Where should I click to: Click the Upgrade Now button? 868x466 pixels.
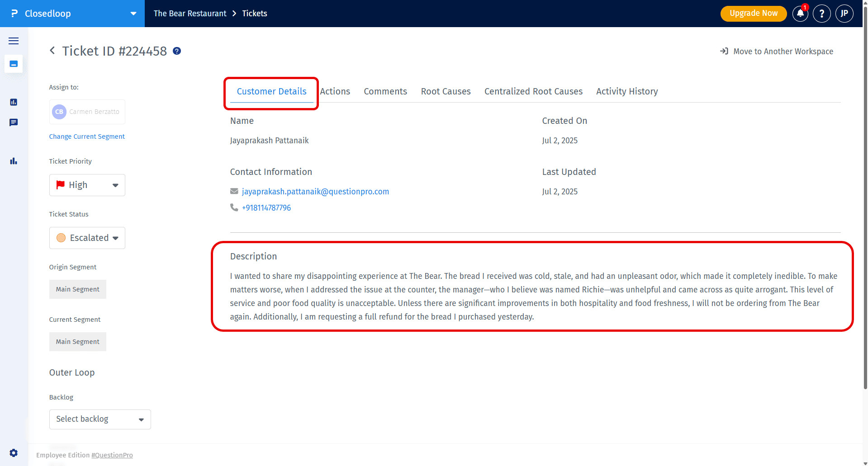click(x=753, y=14)
